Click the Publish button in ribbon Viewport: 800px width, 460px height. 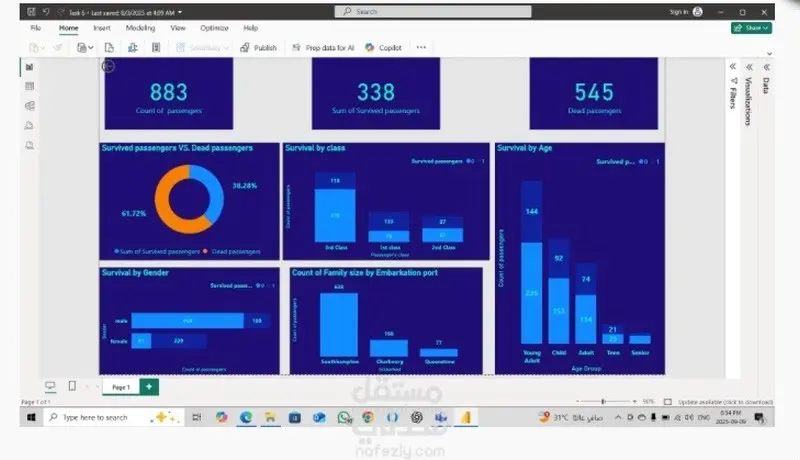259,47
